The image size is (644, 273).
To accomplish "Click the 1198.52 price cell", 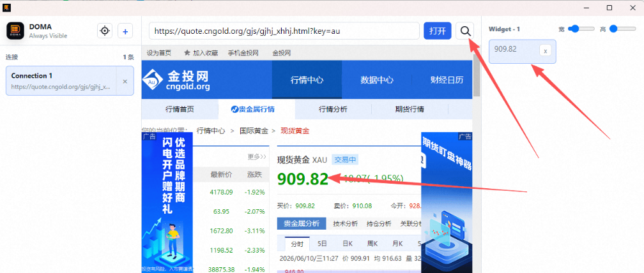I will click(221, 250).
